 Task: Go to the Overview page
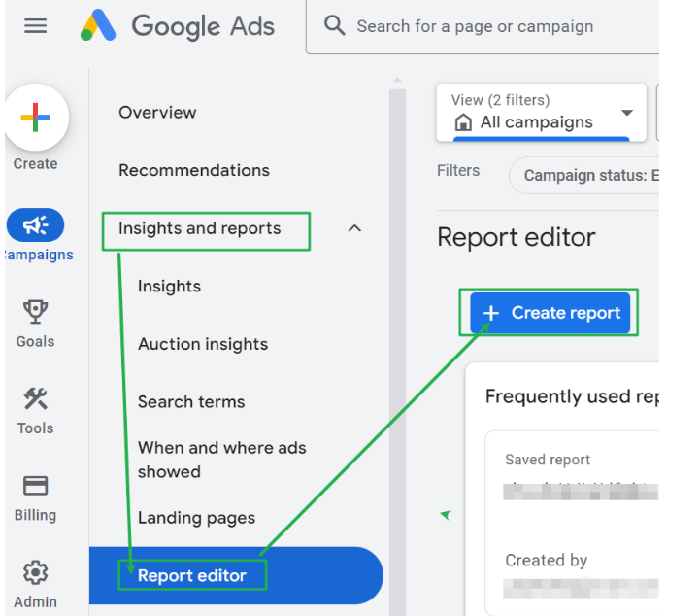157,112
